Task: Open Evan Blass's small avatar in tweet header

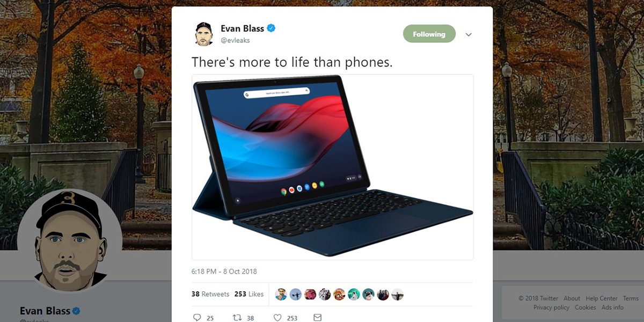Action: click(203, 34)
